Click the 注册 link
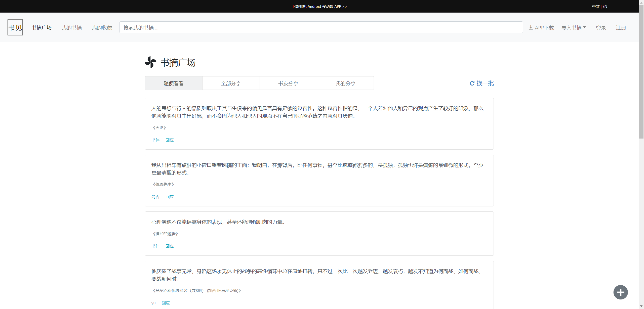The width and height of the screenshot is (644, 309). 621,27
